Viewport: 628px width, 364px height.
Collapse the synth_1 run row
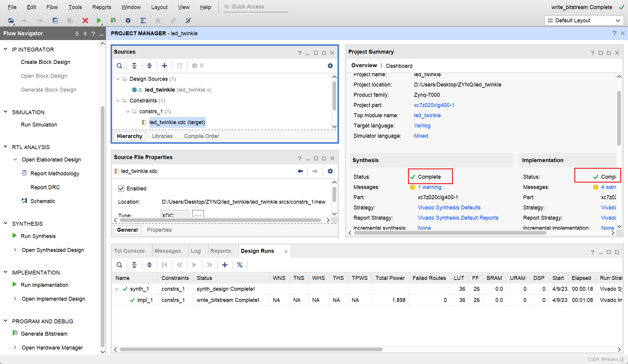click(x=117, y=289)
